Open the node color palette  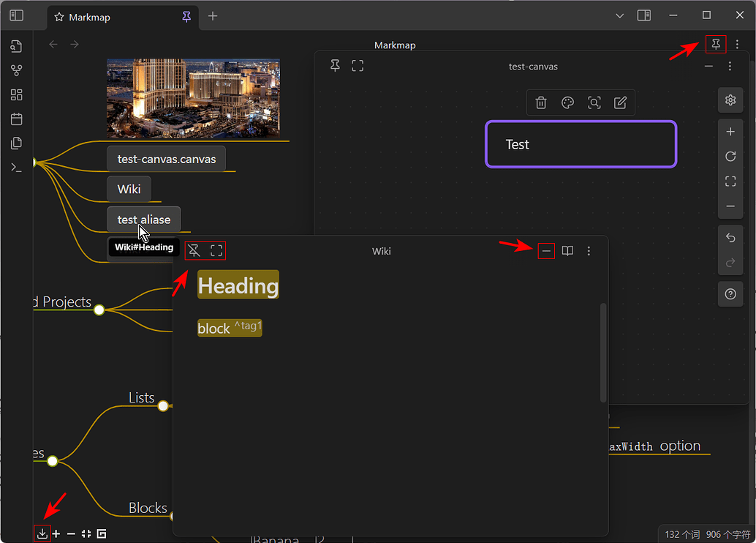click(567, 102)
